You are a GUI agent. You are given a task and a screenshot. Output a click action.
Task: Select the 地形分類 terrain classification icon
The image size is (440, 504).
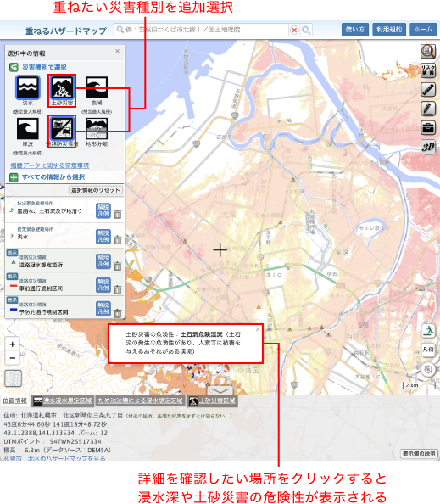click(x=97, y=129)
